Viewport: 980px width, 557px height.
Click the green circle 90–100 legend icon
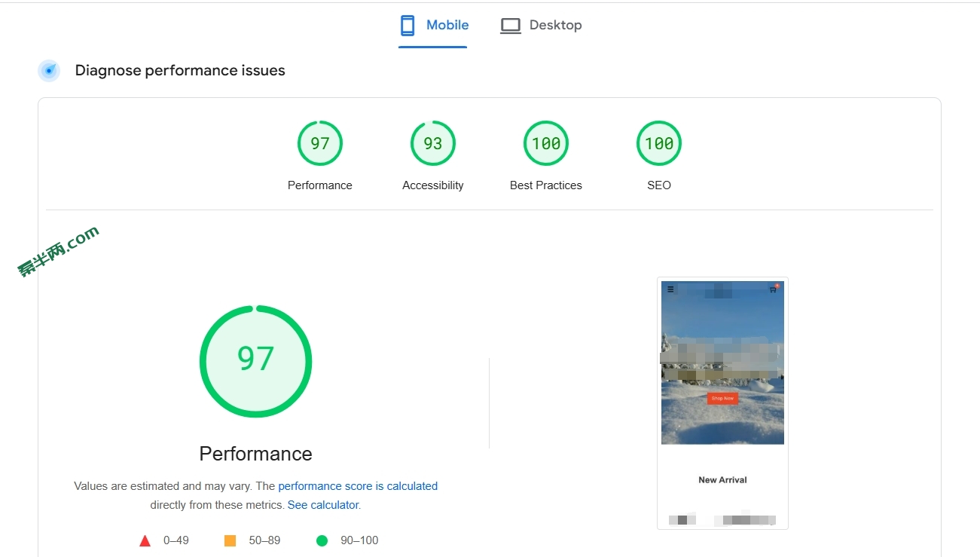[322, 540]
